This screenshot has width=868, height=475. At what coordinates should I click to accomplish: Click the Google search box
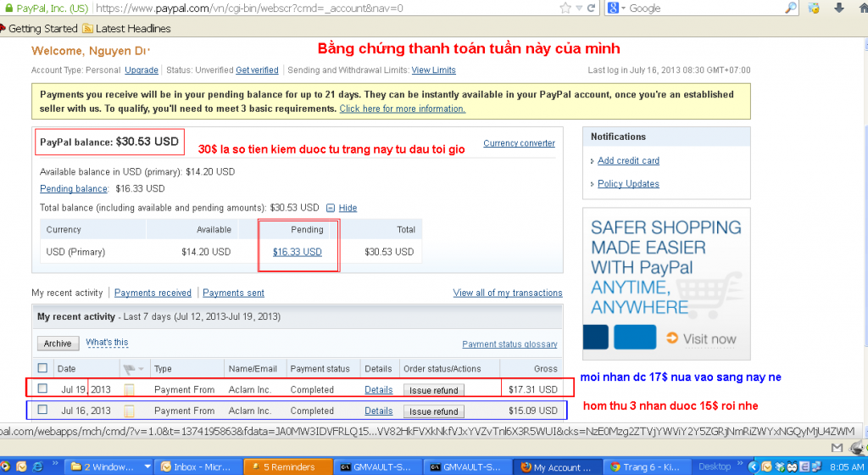[x=706, y=8]
